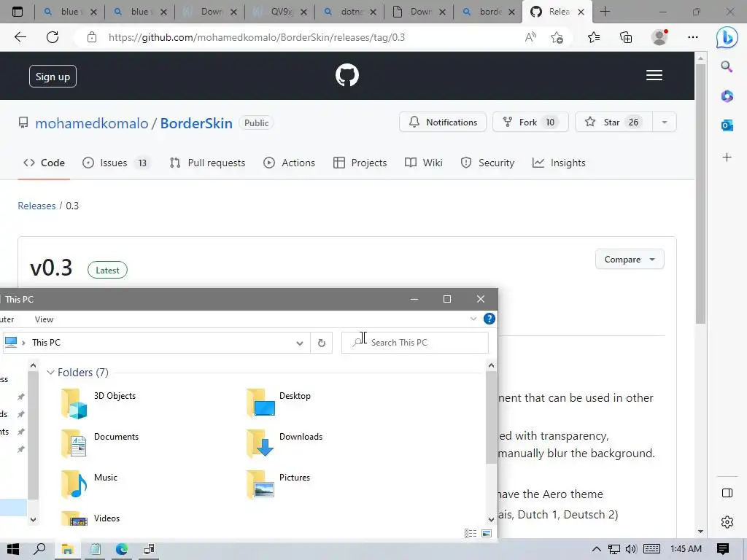Click the Windows Start button
The height and width of the screenshot is (560, 747).
coord(13,549)
